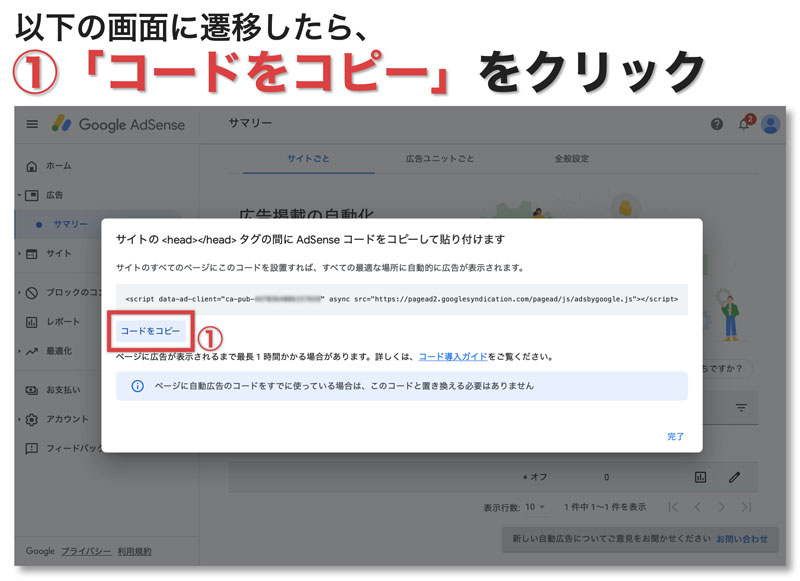
Task: Go to the last page of results
Action: click(x=746, y=507)
